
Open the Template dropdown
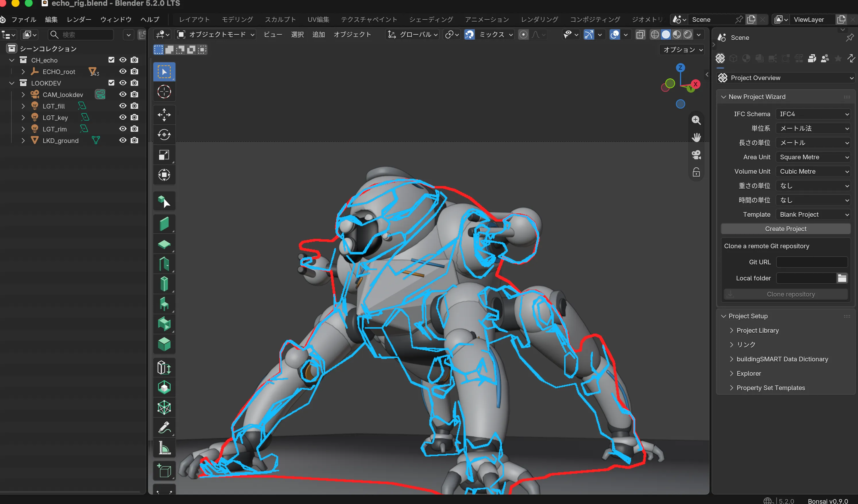[x=813, y=215]
